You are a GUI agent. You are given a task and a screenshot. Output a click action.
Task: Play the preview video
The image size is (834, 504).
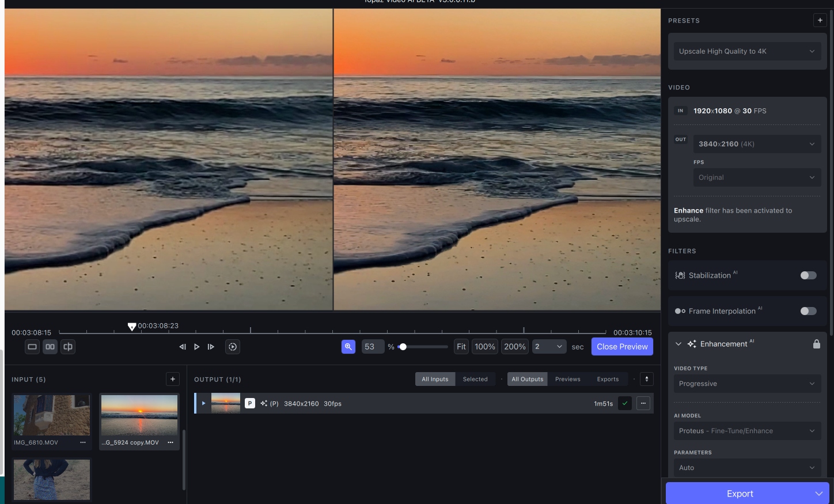pyautogui.click(x=196, y=347)
